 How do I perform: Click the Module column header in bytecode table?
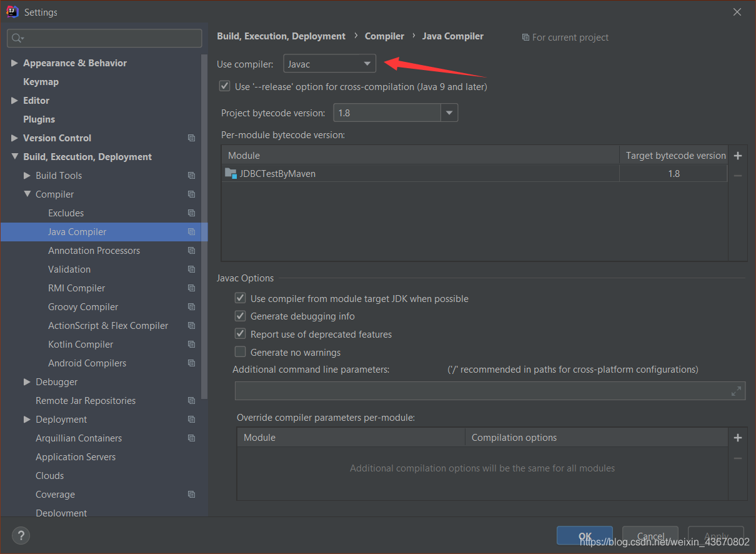(x=420, y=155)
